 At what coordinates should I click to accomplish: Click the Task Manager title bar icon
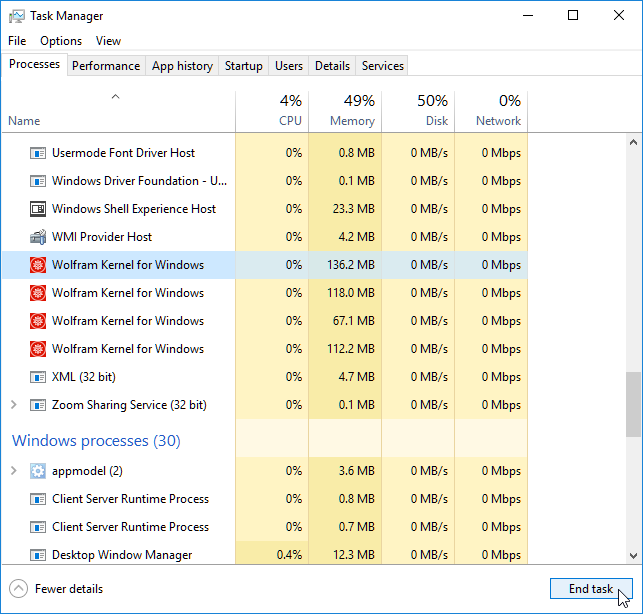click(x=17, y=16)
